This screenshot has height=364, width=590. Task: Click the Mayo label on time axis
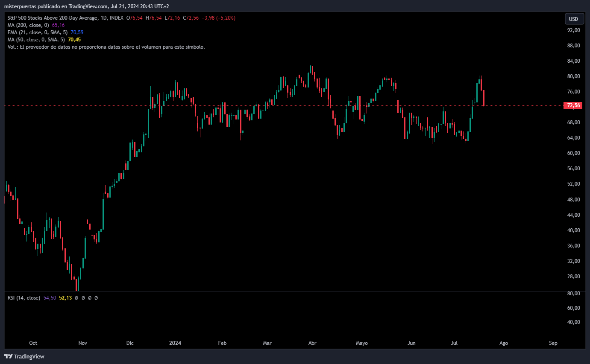pos(362,343)
